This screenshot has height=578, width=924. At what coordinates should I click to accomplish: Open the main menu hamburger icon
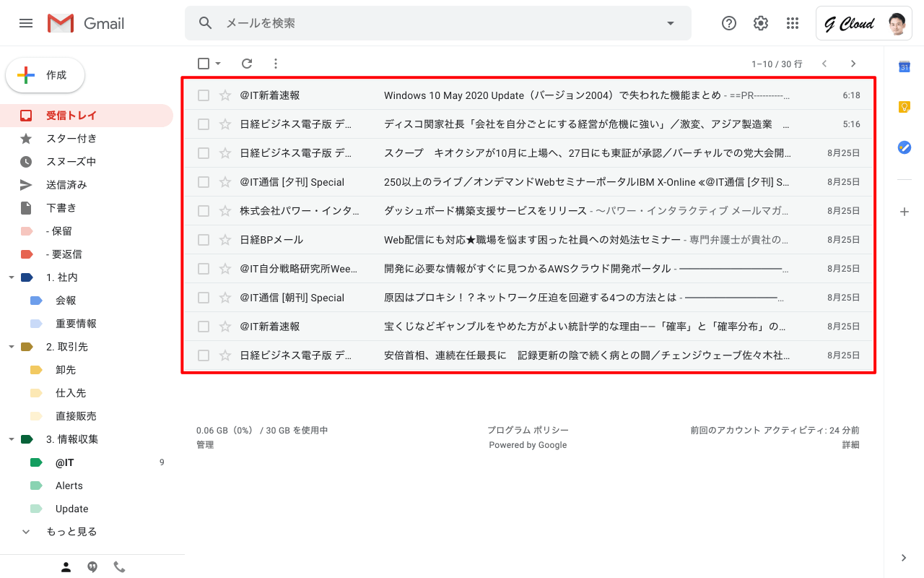click(26, 23)
